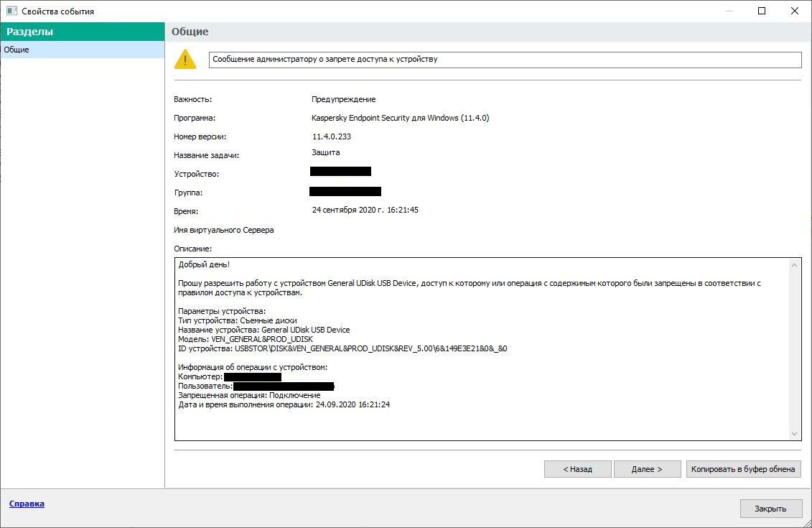Viewport: 812px width, 528px height.
Task: Click the Параметры устройства: heading line
Action: 222,311
